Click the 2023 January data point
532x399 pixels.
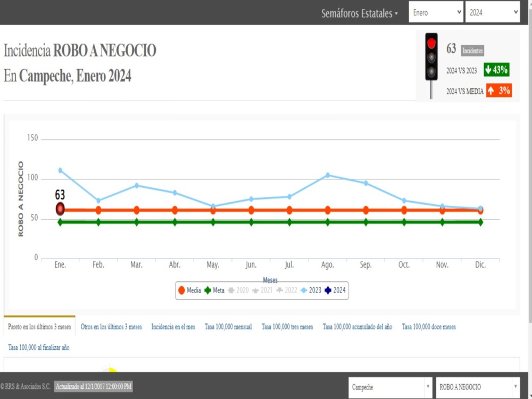point(60,170)
